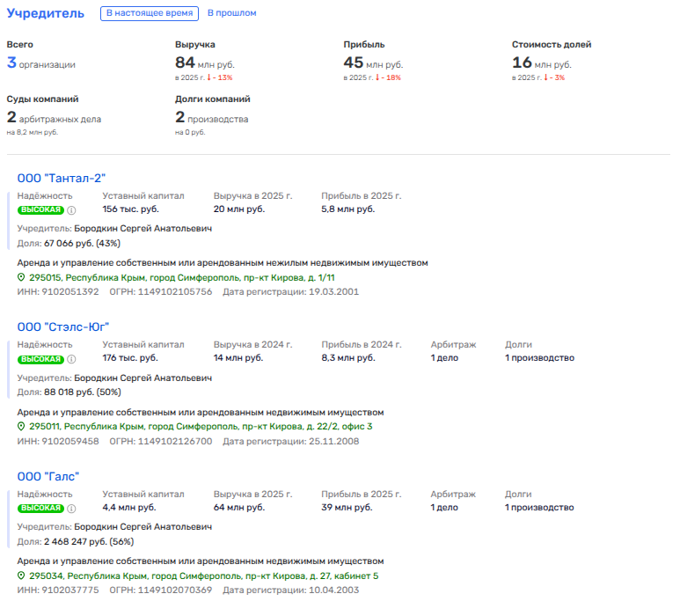This screenshot has width=680, height=616.
Task: Click map pin icon for Галс address
Action: 22,576
